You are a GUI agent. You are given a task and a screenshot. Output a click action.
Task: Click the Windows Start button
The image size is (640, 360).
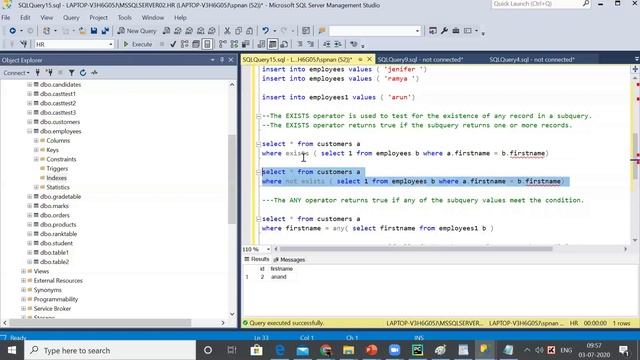pyautogui.click(x=12, y=350)
